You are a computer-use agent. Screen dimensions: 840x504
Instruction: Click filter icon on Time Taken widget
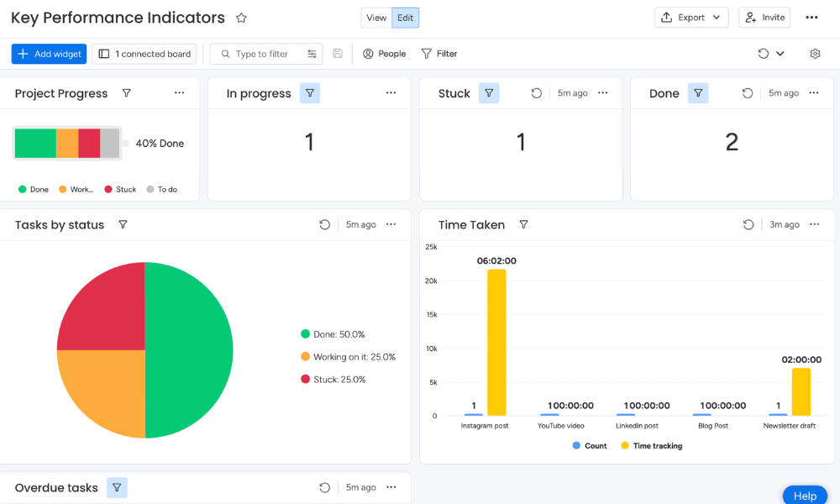[524, 225]
